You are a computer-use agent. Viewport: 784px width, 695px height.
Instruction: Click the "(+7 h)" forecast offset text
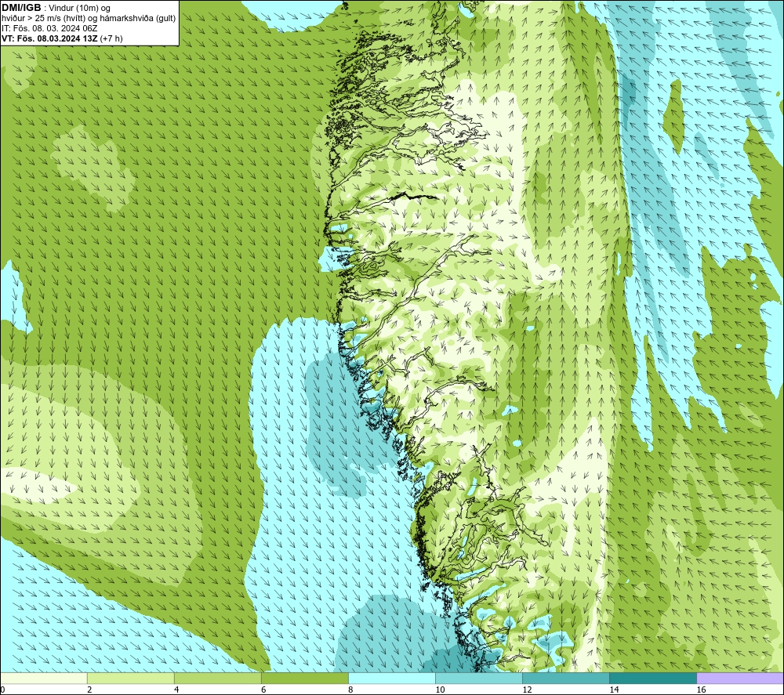tap(111, 38)
